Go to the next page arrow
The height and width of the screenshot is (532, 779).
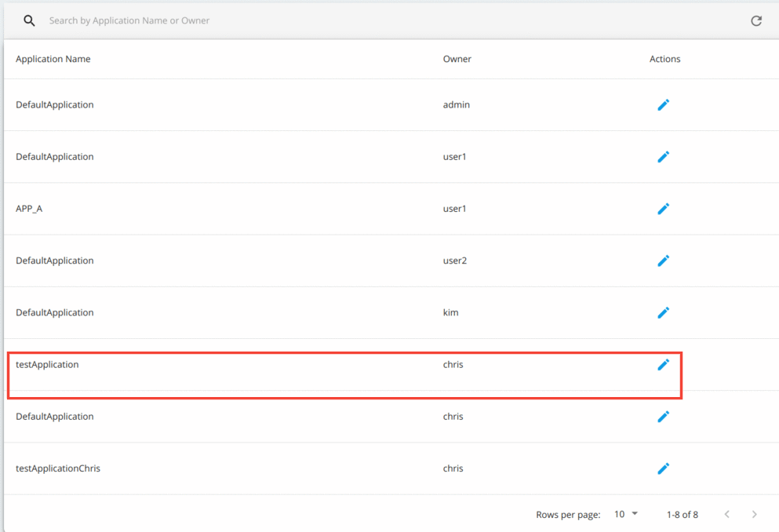tap(754, 514)
